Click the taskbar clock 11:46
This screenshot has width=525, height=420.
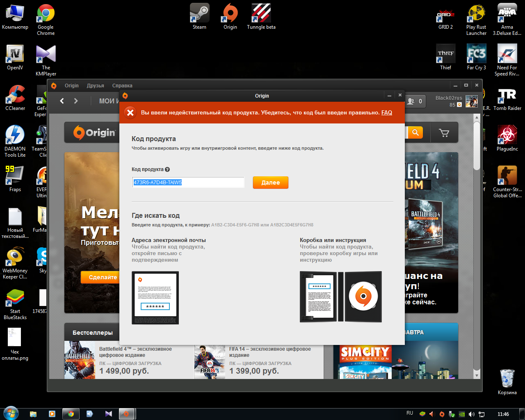503,414
